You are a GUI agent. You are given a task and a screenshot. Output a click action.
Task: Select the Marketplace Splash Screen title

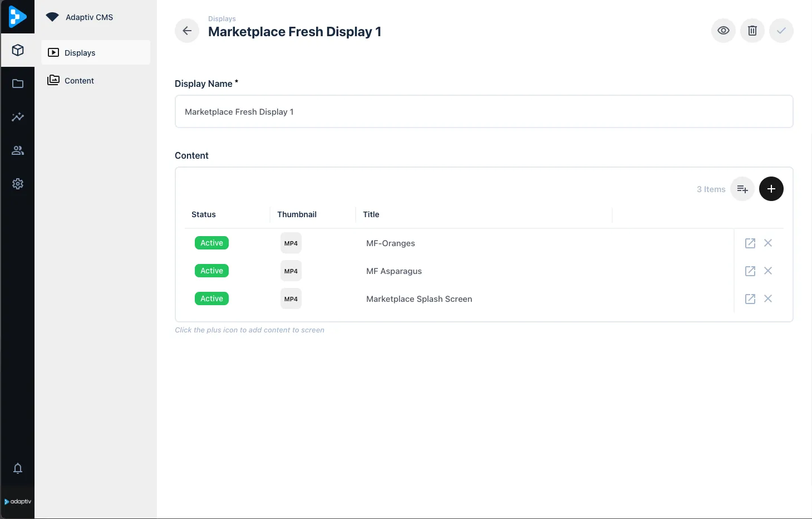(x=419, y=299)
